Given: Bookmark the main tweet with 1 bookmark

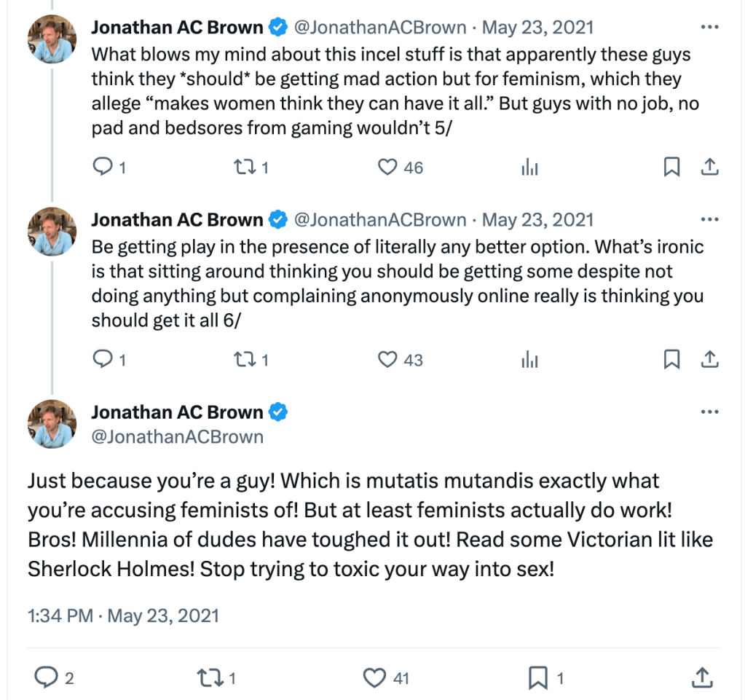Looking at the screenshot, I should click(537, 678).
